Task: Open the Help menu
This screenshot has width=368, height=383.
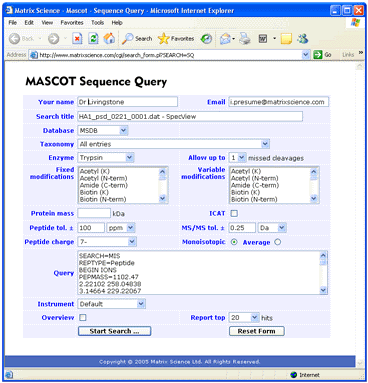Action: tap(117, 23)
